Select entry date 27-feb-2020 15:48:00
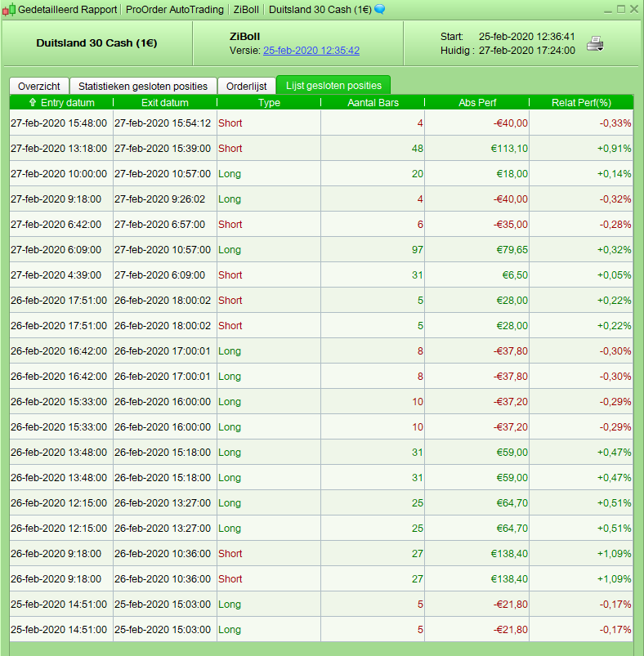 tap(59, 123)
